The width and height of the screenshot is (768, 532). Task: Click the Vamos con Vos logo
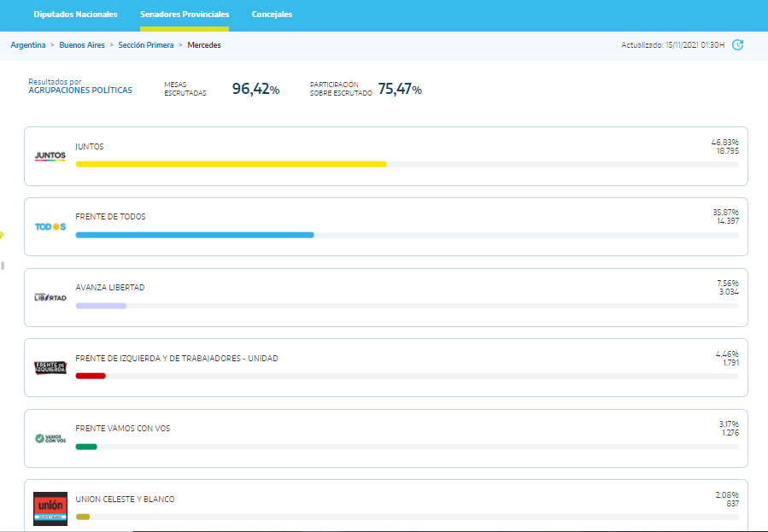pos(50,438)
